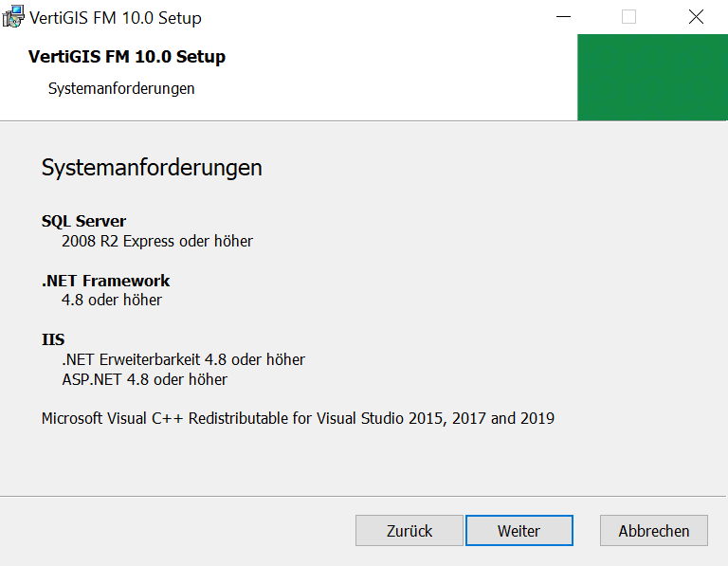The image size is (728, 566).
Task: Close the VertiGIS FM setup window
Action: pos(696,17)
